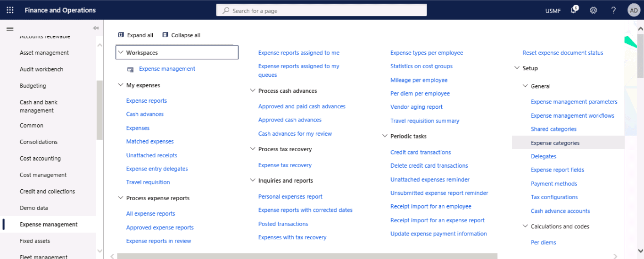This screenshot has width=644, height=259.
Task: Click the pin navigation pane icon
Action: point(96,28)
